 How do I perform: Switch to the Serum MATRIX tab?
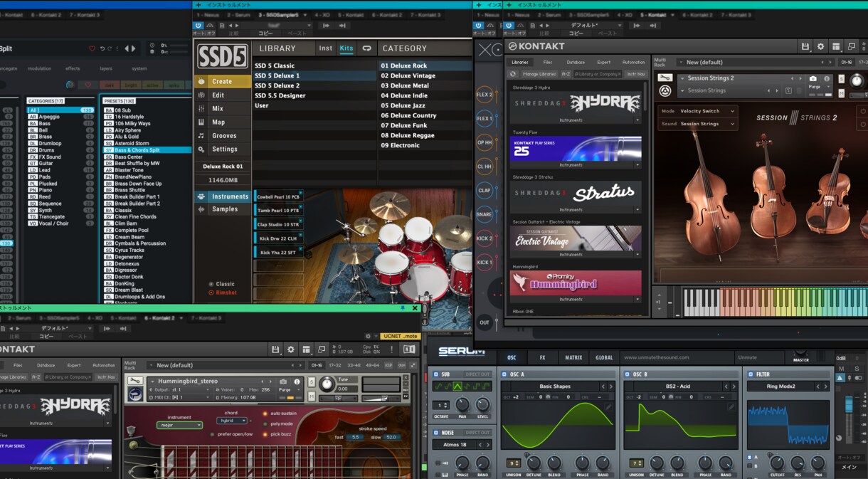coord(573,357)
